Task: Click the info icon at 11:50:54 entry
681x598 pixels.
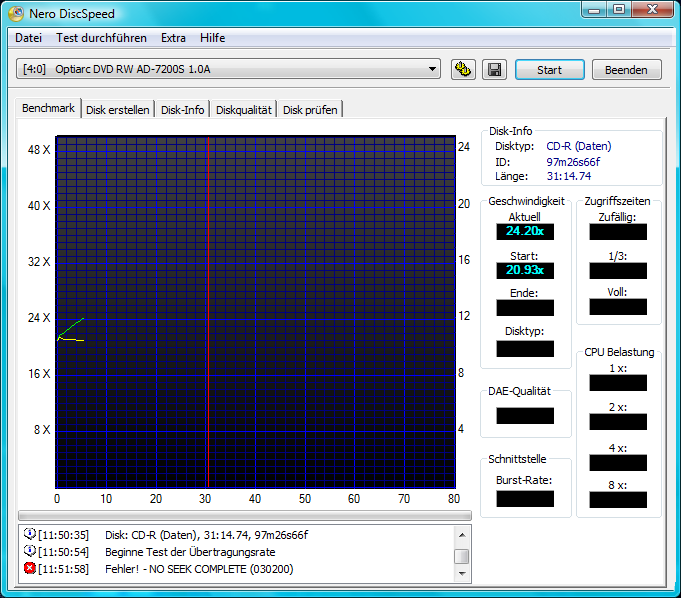Action: click(x=30, y=551)
